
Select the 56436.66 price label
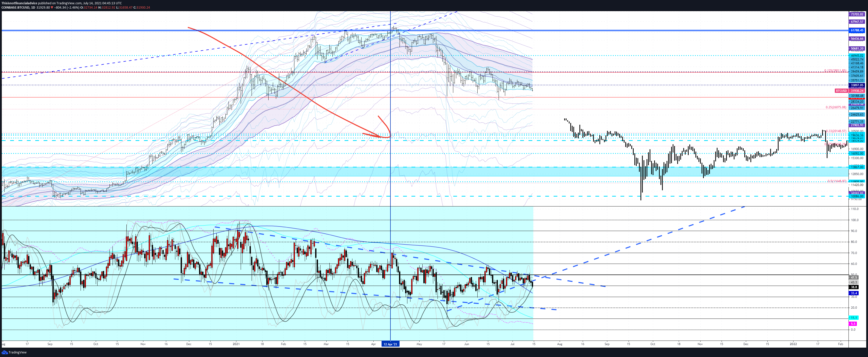click(x=857, y=39)
